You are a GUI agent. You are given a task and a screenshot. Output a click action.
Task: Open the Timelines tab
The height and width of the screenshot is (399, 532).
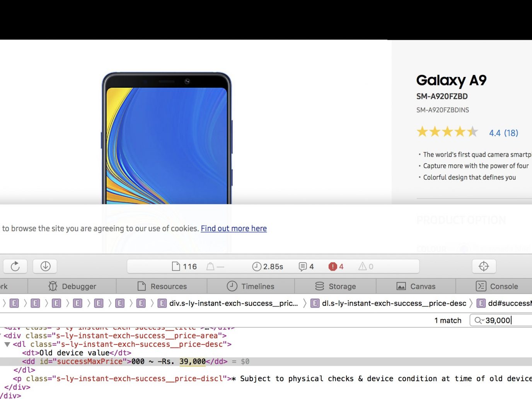pyautogui.click(x=251, y=286)
